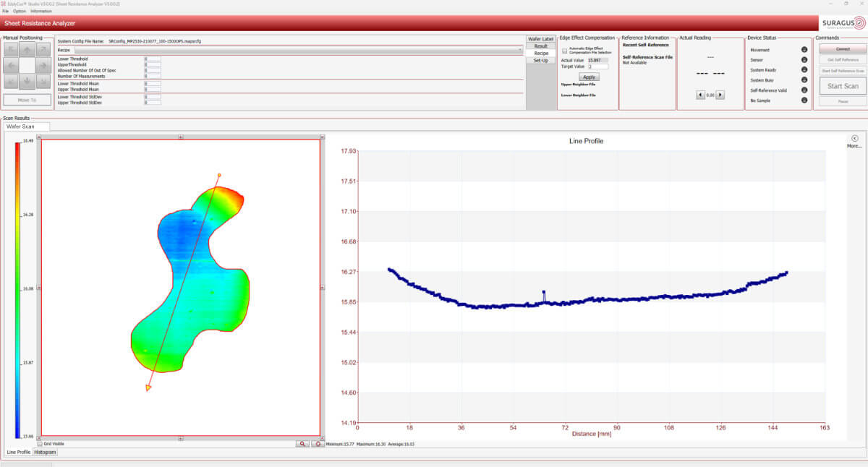This screenshot has width=868, height=467.
Task: Open the Recipe dropdown list
Action: coord(519,51)
